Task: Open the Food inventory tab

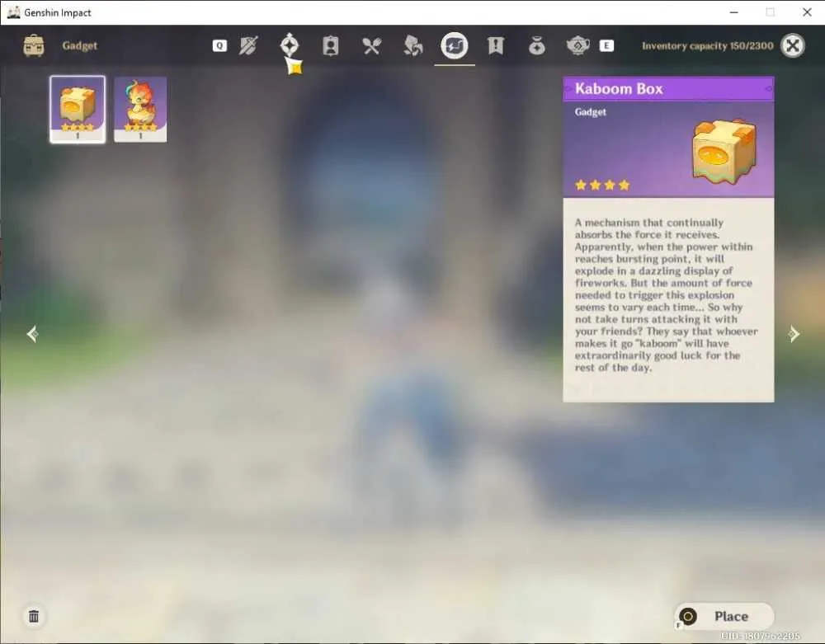Action: click(x=371, y=45)
